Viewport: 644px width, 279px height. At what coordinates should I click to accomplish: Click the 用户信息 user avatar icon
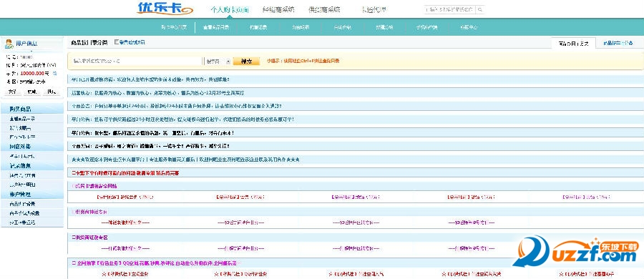coord(9,43)
